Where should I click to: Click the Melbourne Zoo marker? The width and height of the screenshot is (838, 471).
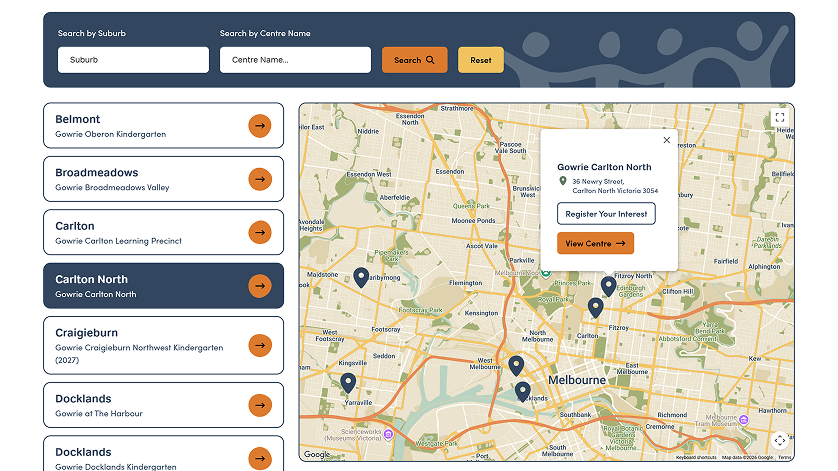pyautogui.click(x=545, y=273)
